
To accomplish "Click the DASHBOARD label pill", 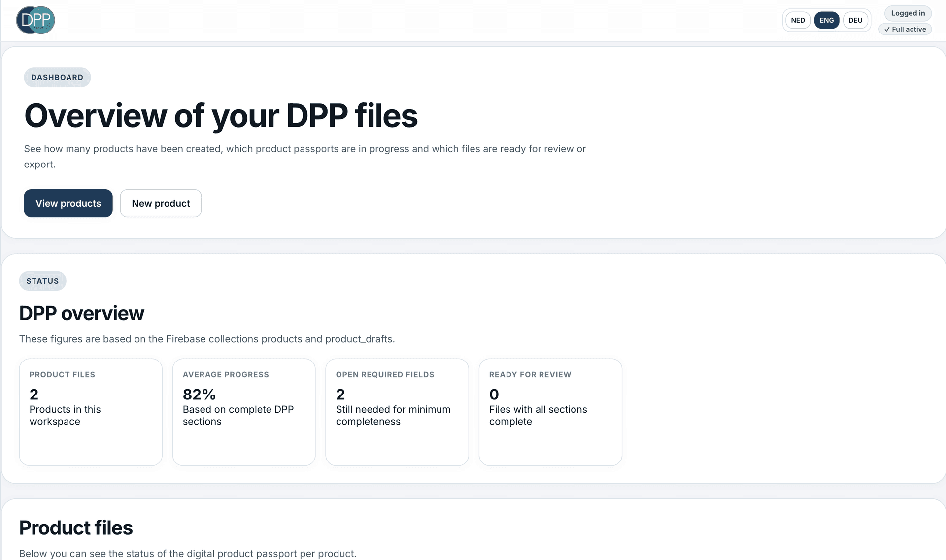I will [57, 77].
